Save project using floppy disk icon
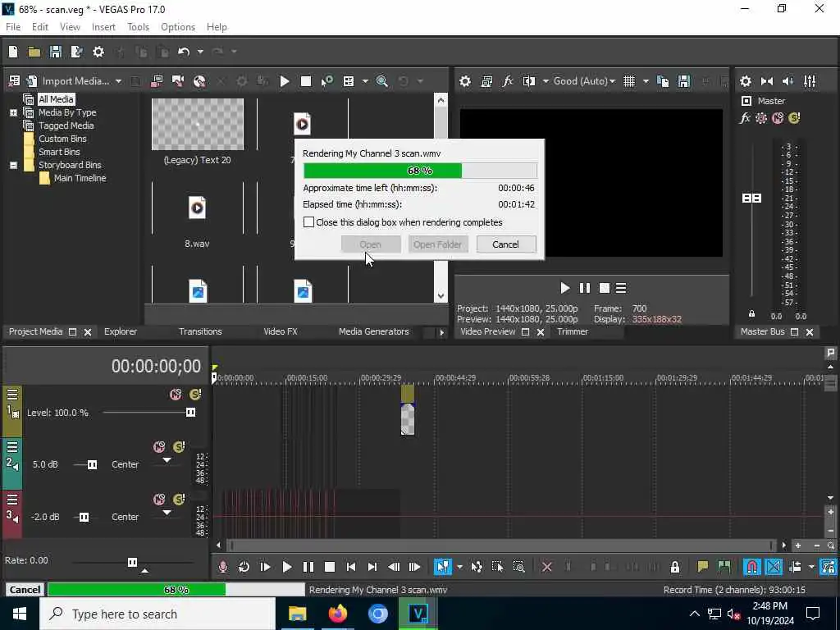The image size is (840, 630). pos(55,52)
